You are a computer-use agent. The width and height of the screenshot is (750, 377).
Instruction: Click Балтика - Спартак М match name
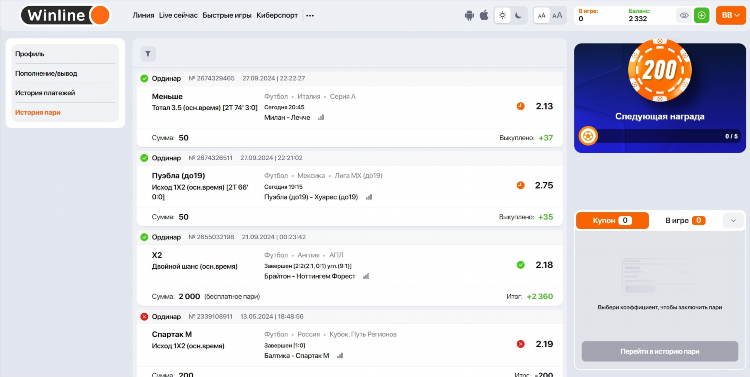coord(297,356)
